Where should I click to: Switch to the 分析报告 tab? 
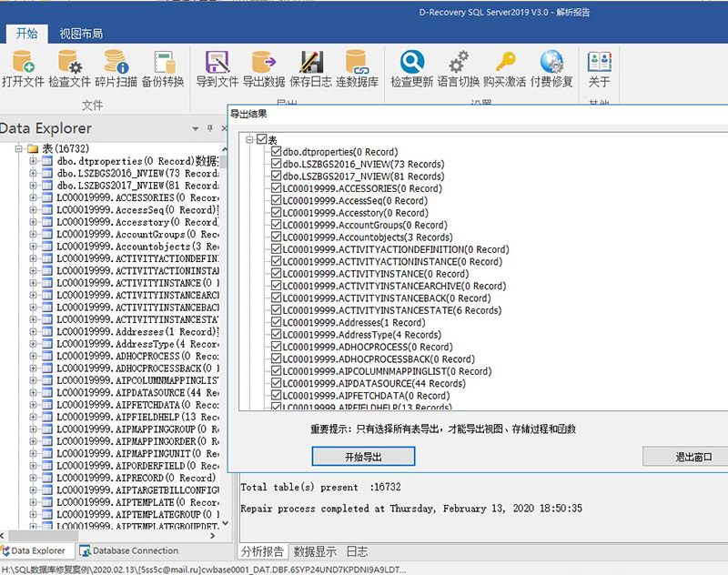click(x=263, y=551)
